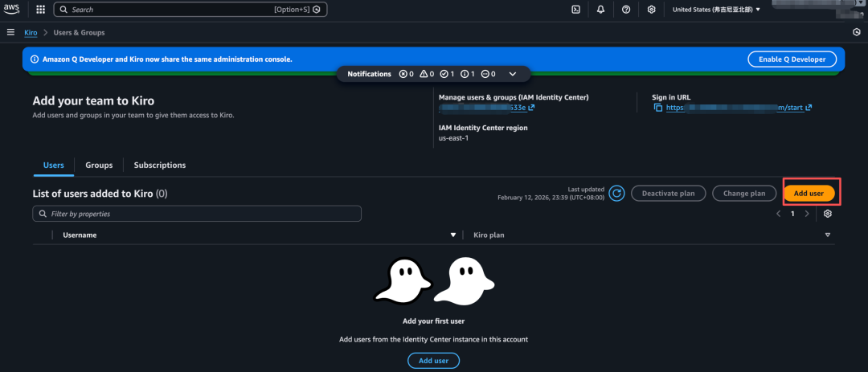
Task: Click the Amazon Q icon at right edge
Action: [857, 33]
